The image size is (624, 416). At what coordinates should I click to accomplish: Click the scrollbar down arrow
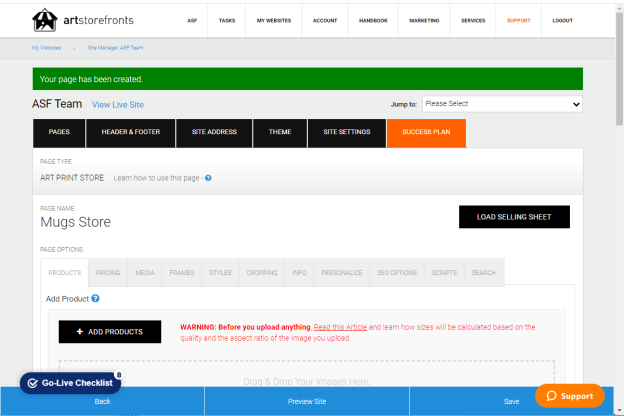coord(619,410)
